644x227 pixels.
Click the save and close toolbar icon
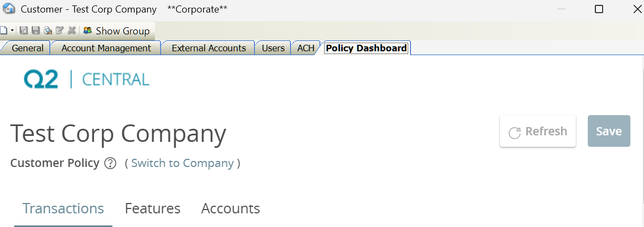[24, 31]
